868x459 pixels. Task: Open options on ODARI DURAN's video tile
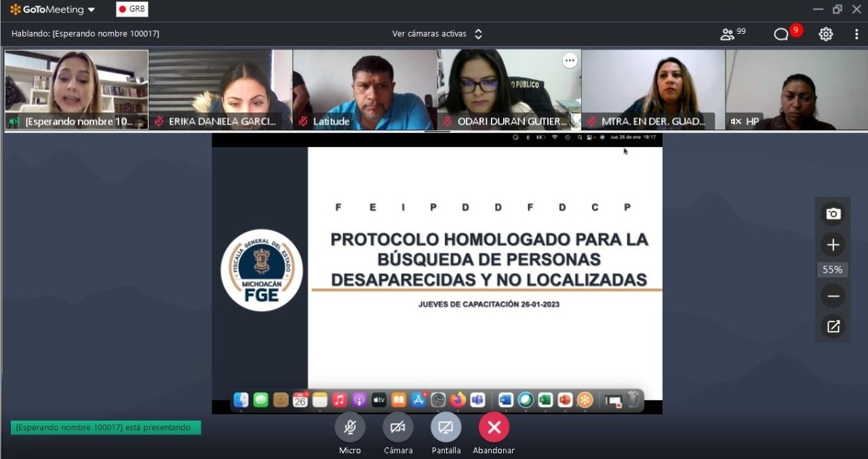coord(570,61)
